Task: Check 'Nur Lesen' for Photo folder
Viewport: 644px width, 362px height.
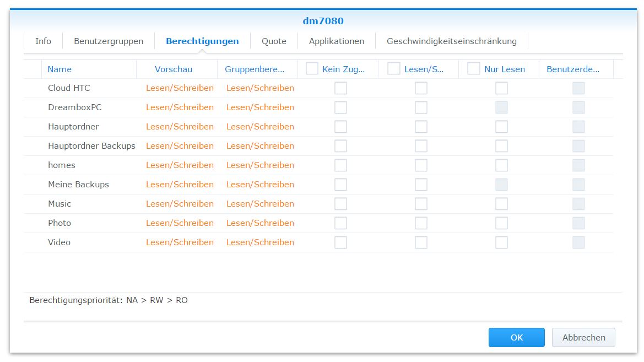Action: tap(501, 223)
